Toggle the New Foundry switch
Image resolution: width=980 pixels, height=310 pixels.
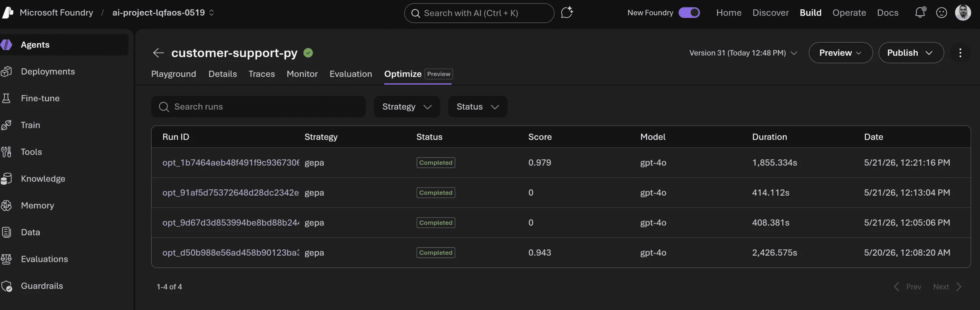[x=689, y=13]
